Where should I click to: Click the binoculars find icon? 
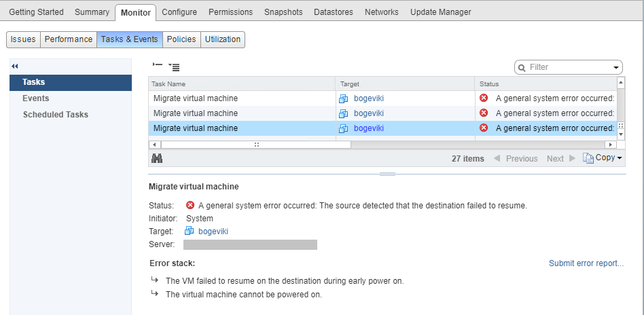pos(157,158)
